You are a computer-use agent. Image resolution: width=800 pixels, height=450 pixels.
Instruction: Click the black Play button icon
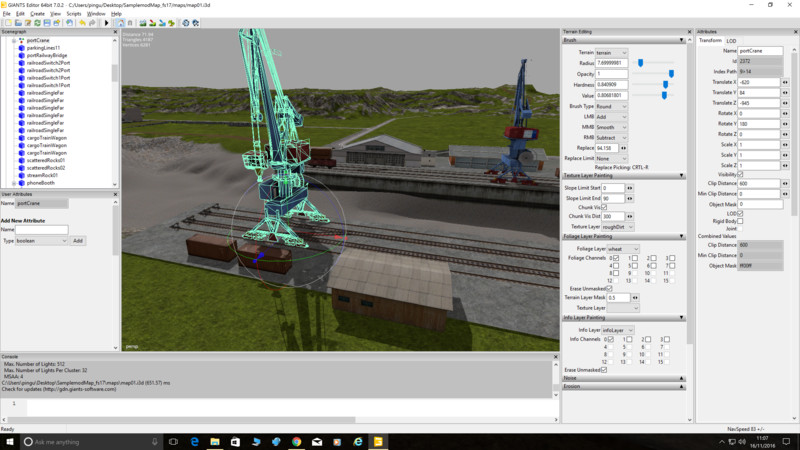pyautogui.click(x=107, y=23)
